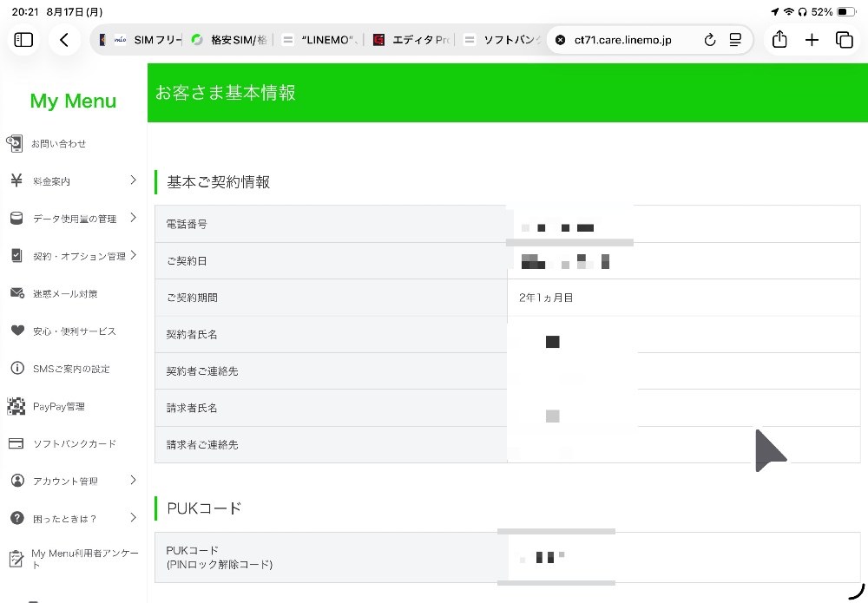This screenshot has width=868, height=603.
Task: Click the 請求者氏名 row label
Action: coord(192,409)
